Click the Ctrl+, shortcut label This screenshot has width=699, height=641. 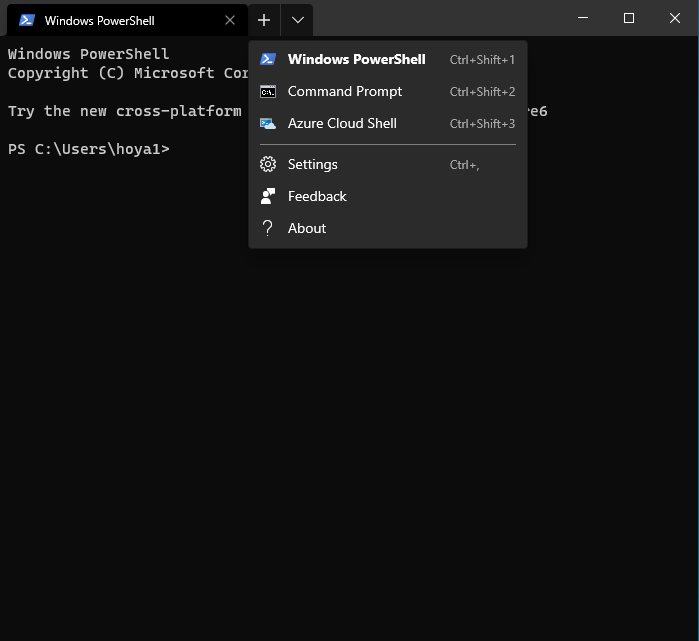click(465, 165)
